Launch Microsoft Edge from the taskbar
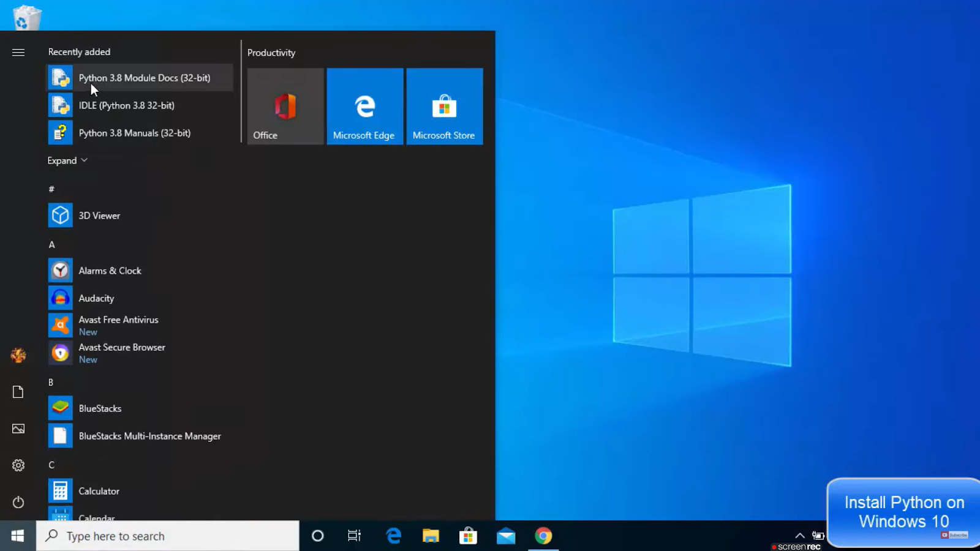 click(x=393, y=536)
